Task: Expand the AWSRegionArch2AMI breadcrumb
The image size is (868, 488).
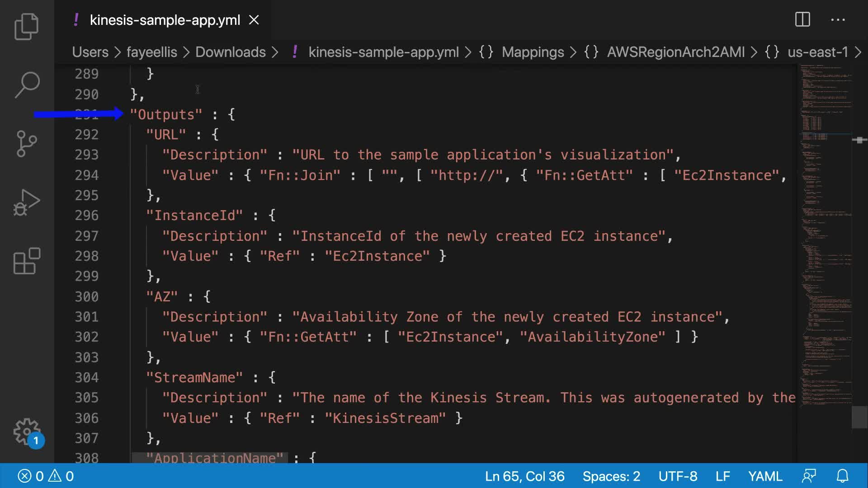Action: pos(675,52)
